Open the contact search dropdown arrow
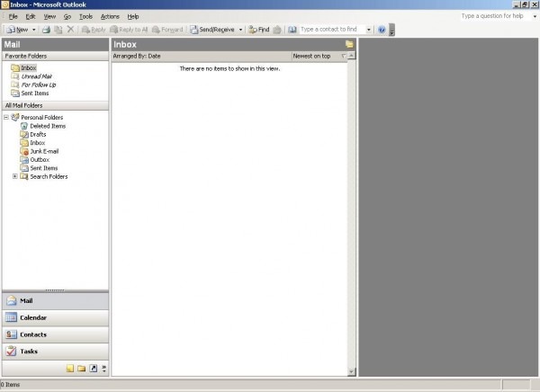The height and width of the screenshot is (392, 540). 368,30
